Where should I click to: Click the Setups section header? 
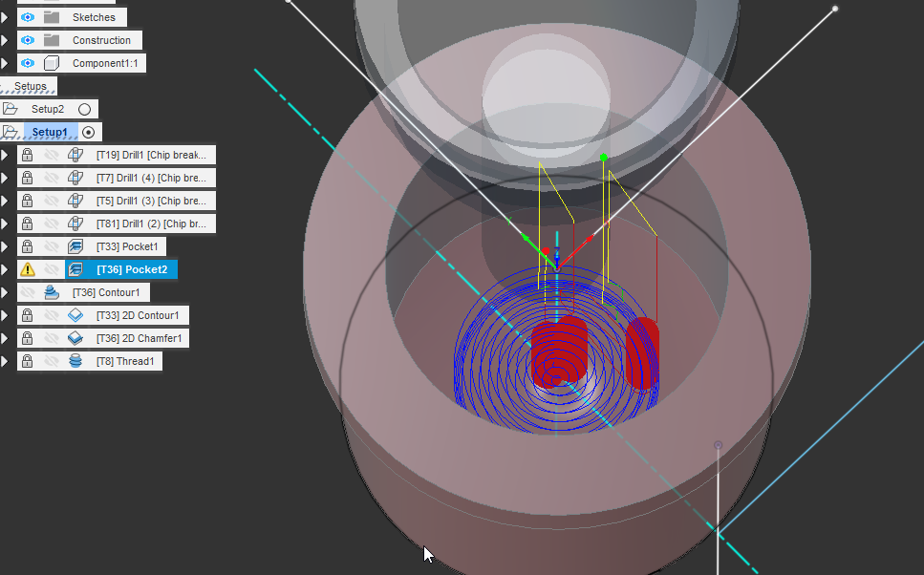coord(29,85)
